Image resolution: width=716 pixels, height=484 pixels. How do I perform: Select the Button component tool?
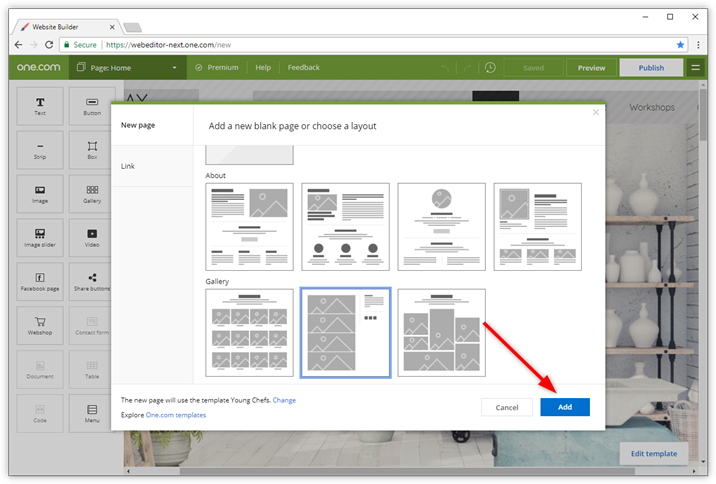92,106
